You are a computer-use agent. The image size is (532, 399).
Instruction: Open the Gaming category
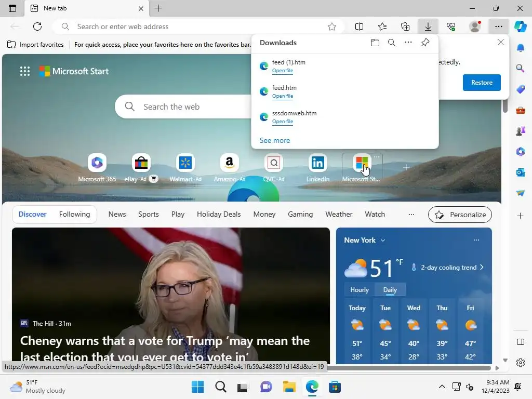300,214
